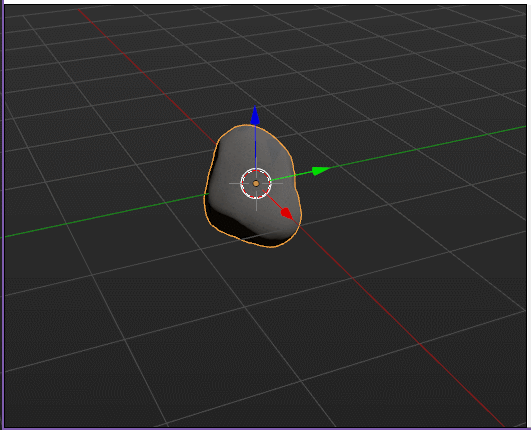
Task: Click the orange object origin dot
Action: point(256,184)
